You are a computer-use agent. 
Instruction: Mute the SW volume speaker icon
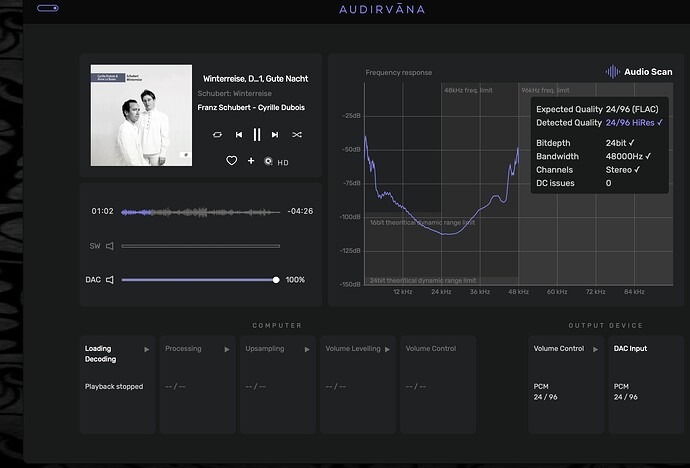pos(110,246)
